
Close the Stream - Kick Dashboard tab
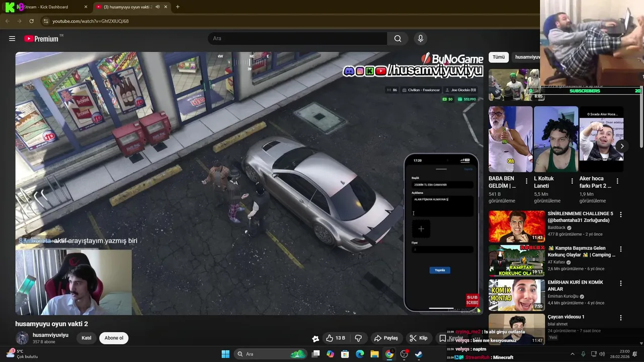pyautogui.click(x=86, y=7)
